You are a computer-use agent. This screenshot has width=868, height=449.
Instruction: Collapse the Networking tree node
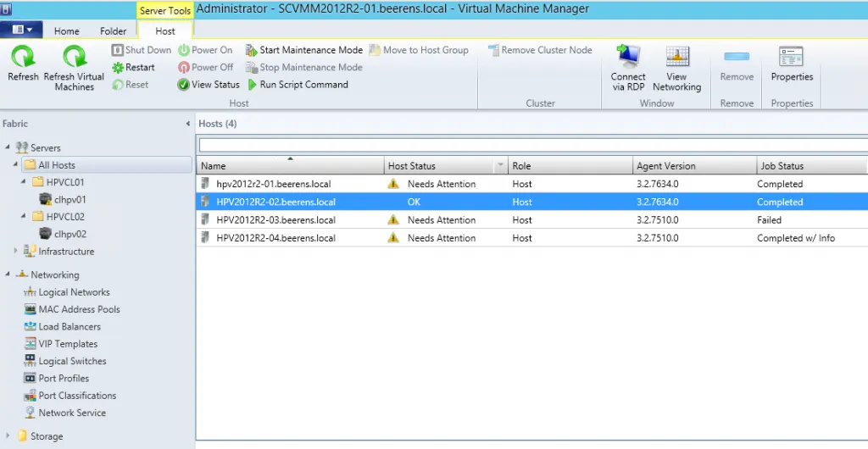pos(8,274)
